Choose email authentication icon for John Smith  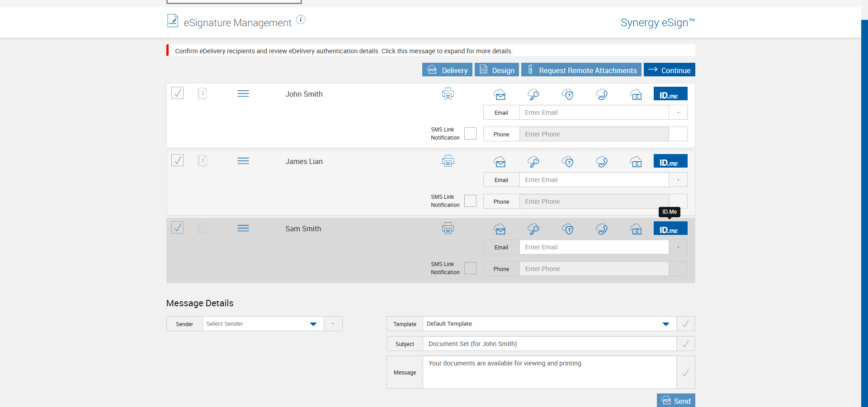point(500,94)
